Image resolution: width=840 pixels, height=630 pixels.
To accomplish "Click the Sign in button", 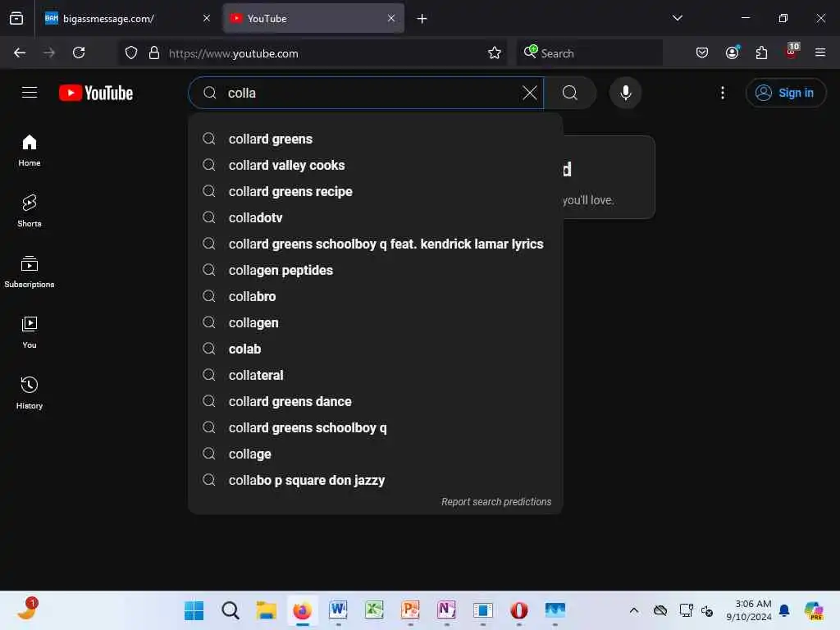I will [785, 93].
